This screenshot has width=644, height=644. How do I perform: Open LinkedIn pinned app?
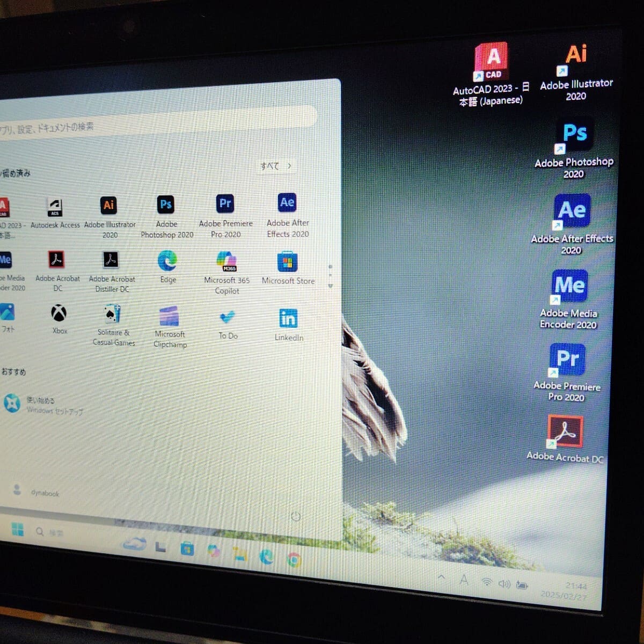289,325
